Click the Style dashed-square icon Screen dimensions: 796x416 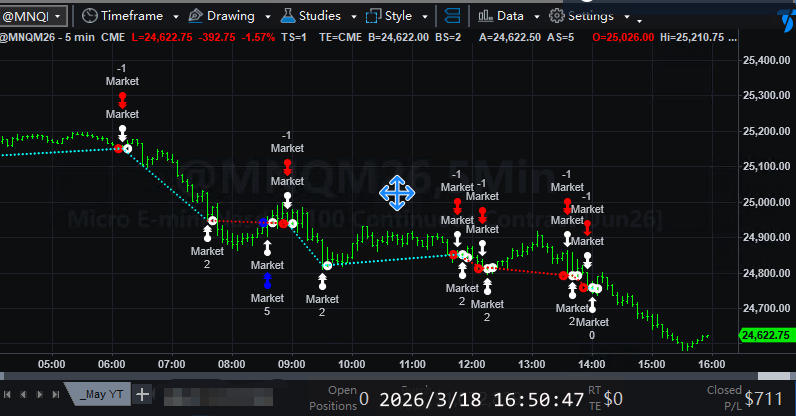[375, 16]
